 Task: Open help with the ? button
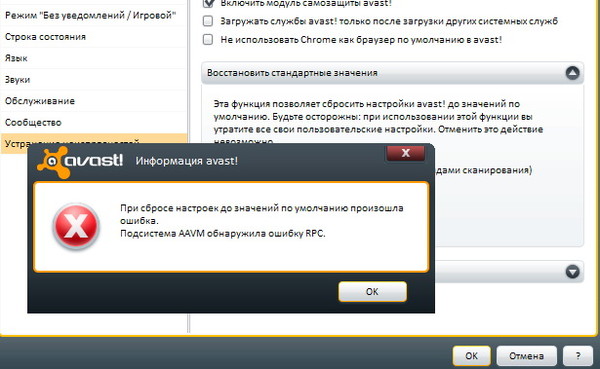point(578,356)
